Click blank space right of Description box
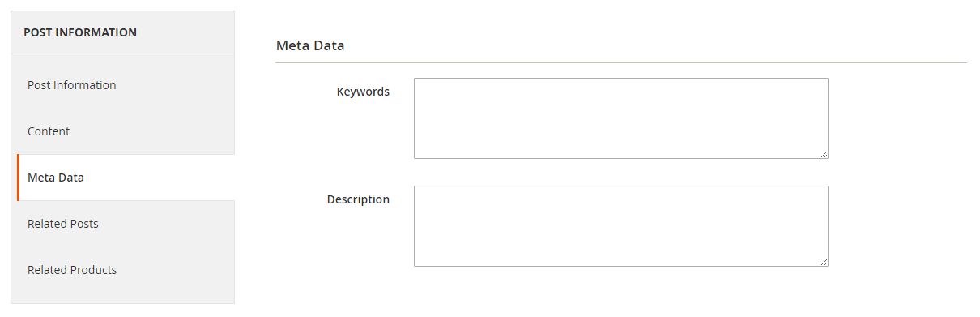The height and width of the screenshot is (317, 980). (897, 226)
